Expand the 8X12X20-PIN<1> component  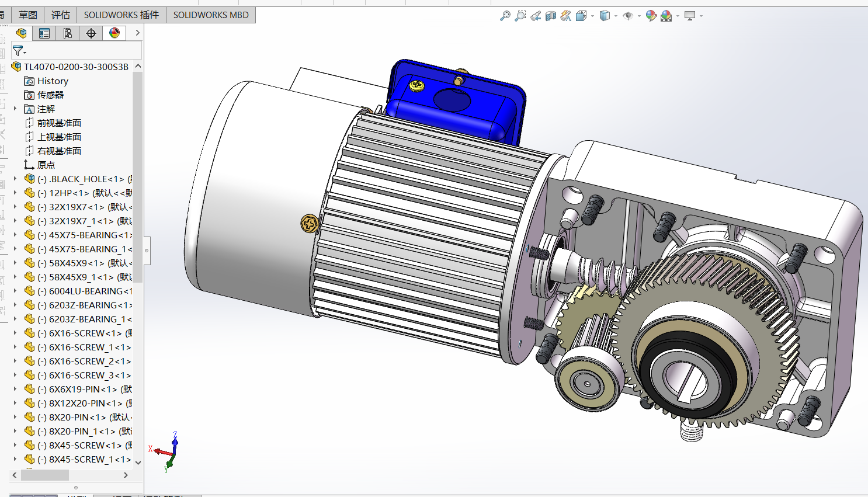coord(15,403)
